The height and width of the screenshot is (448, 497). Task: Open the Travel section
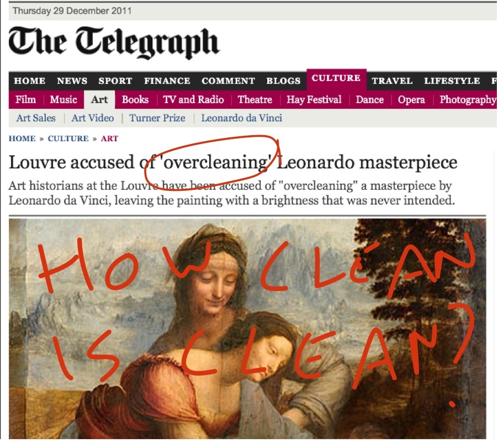392,81
